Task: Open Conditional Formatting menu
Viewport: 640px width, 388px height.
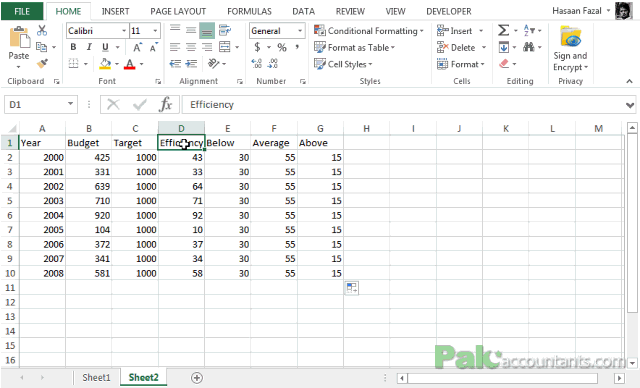Action: pos(369,31)
